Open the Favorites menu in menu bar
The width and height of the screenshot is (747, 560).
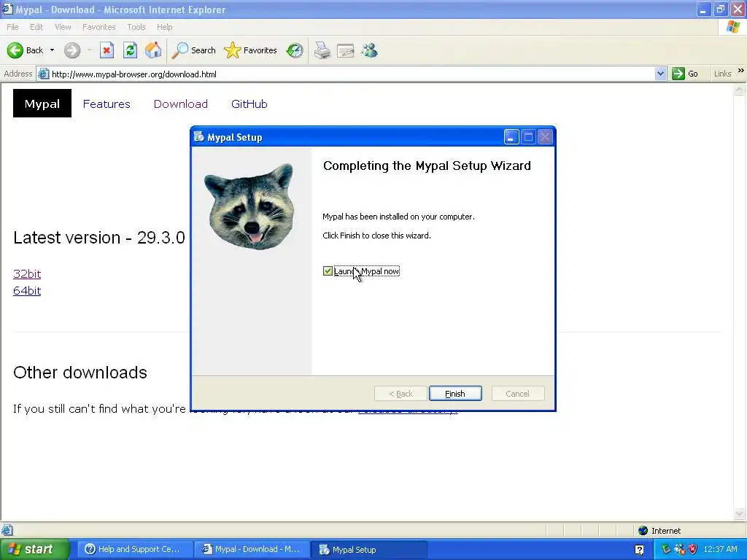click(x=98, y=27)
